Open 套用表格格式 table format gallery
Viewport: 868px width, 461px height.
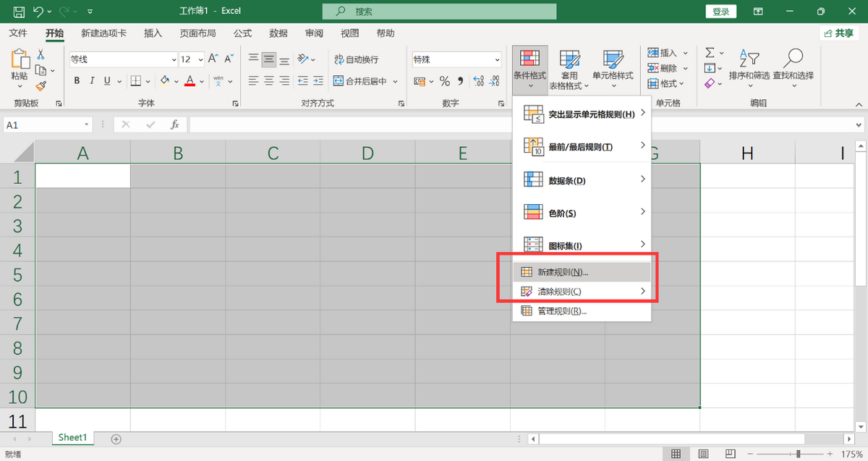click(569, 69)
